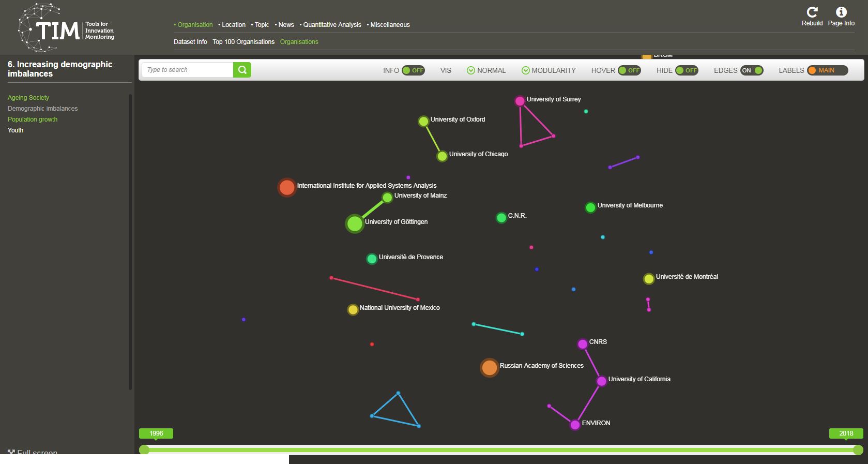
Task: Click the 1996 timeline start handle
Action: pos(144,450)
